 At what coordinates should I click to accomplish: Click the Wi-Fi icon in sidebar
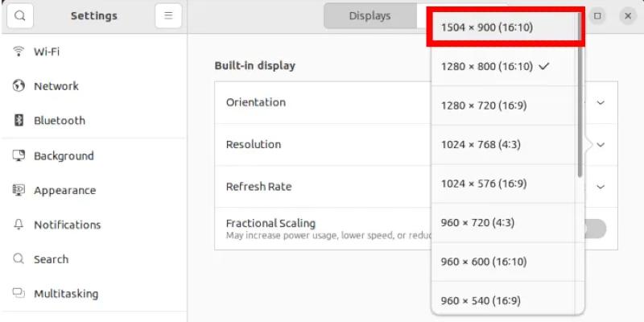(19, 52)
